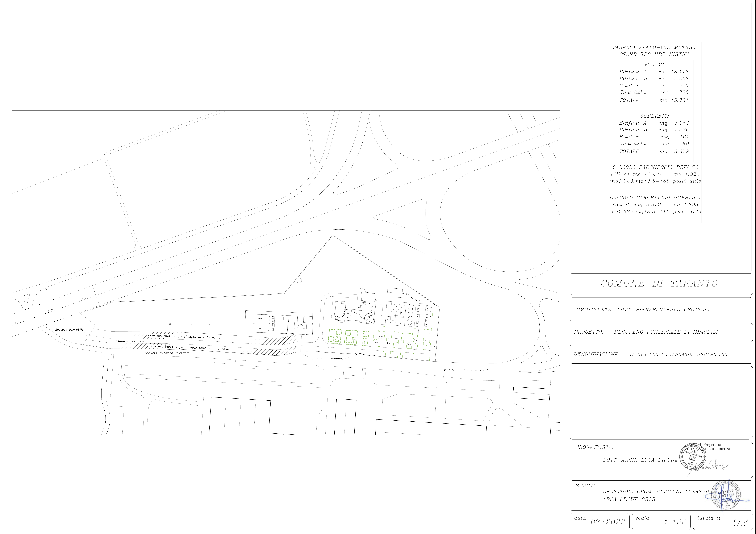Click the '155 posti auto' calculation line
The image size is (756, 534).
[x=656, y=181]
